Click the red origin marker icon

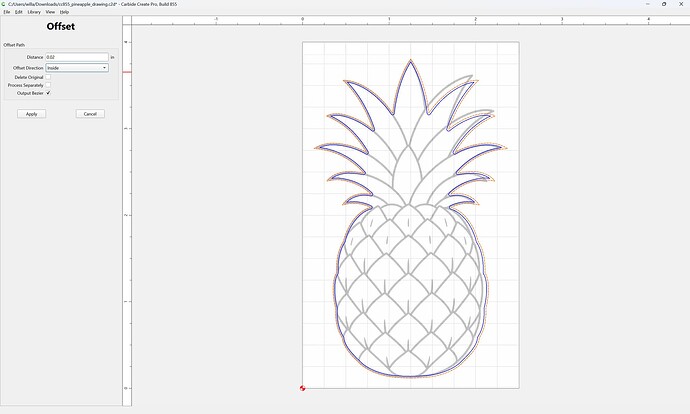302,388
